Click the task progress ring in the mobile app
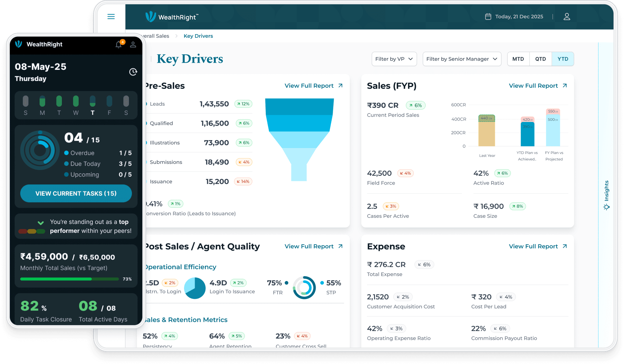This screenshot has height=364, width=624. click(40, 150)
